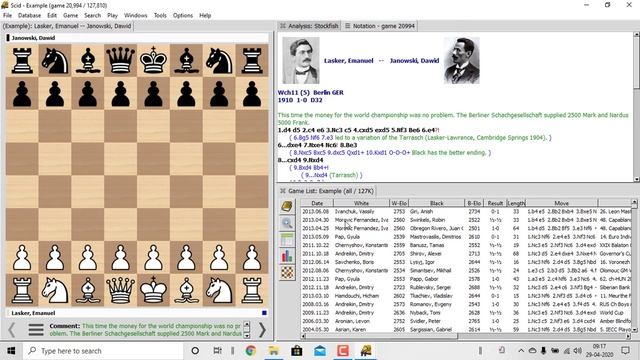
Task: Open Chrome from the taskbar
Action: click(251, 351)
